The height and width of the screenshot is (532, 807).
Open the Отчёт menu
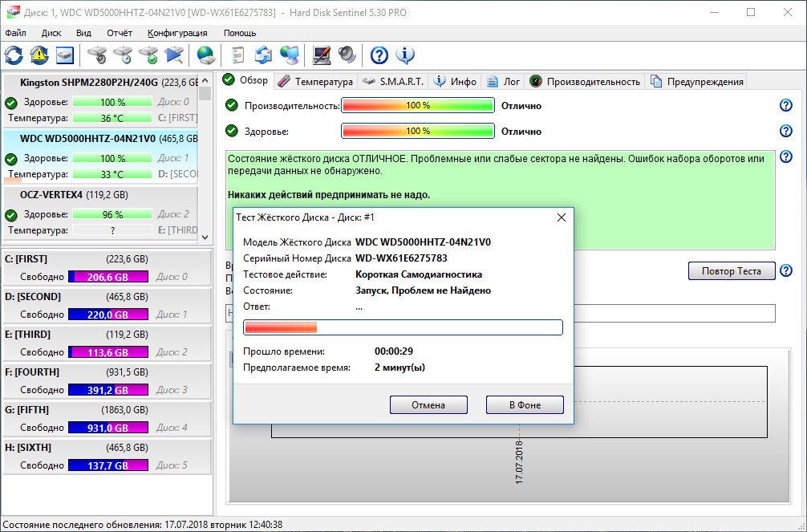[120, 33]
